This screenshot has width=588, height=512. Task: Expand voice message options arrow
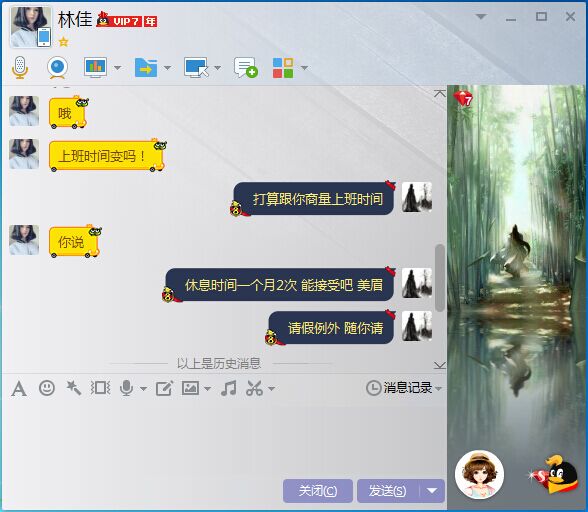[x=143, y=389]
